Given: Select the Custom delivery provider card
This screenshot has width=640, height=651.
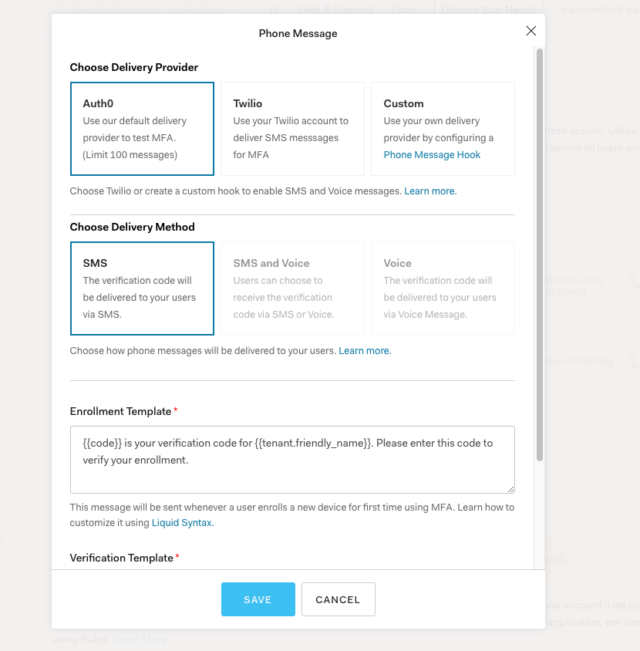Looking at the screenshot, I should pyautogui.click(x=443, y=129).
